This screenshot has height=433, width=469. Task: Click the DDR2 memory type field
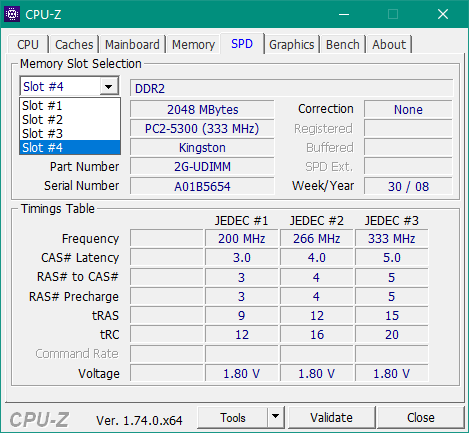pos(292,89)
